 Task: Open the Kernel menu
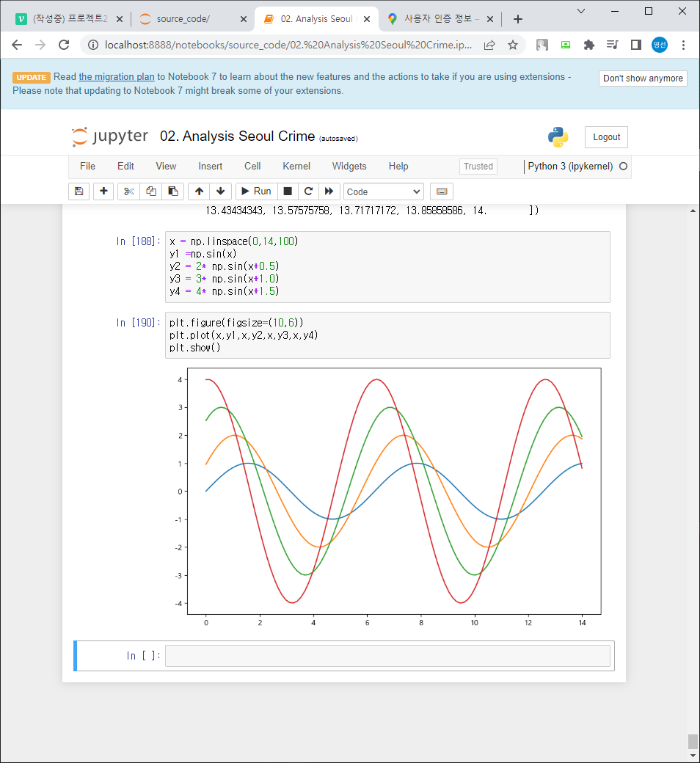[x=296, y=167]
